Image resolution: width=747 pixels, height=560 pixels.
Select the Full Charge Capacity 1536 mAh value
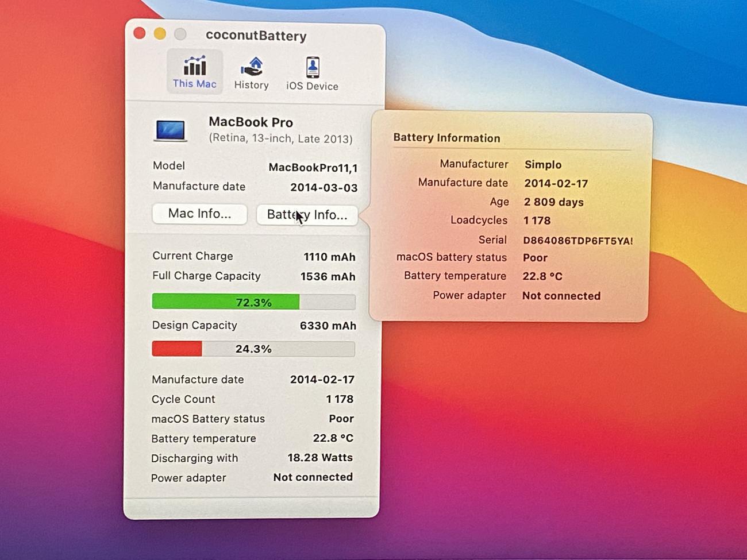328,276
